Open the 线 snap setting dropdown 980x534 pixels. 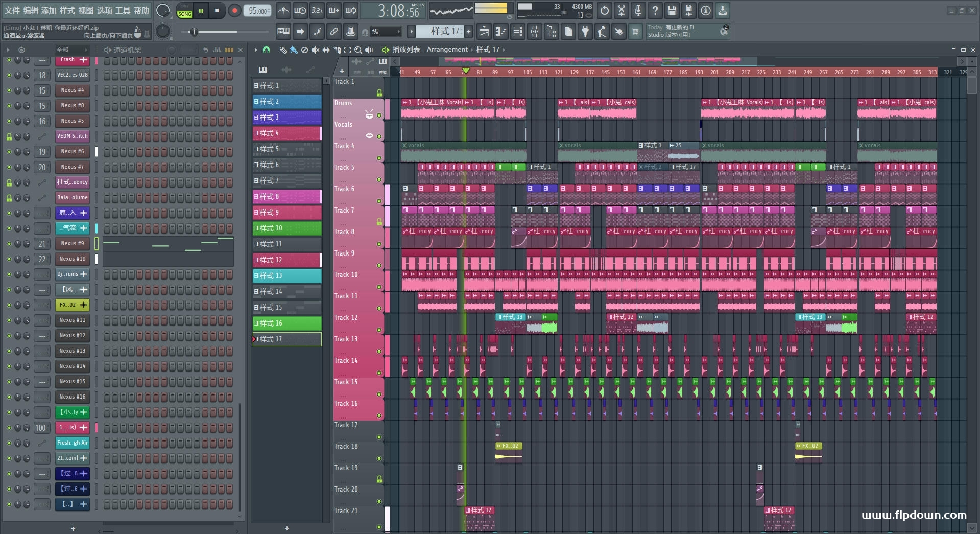386,32
